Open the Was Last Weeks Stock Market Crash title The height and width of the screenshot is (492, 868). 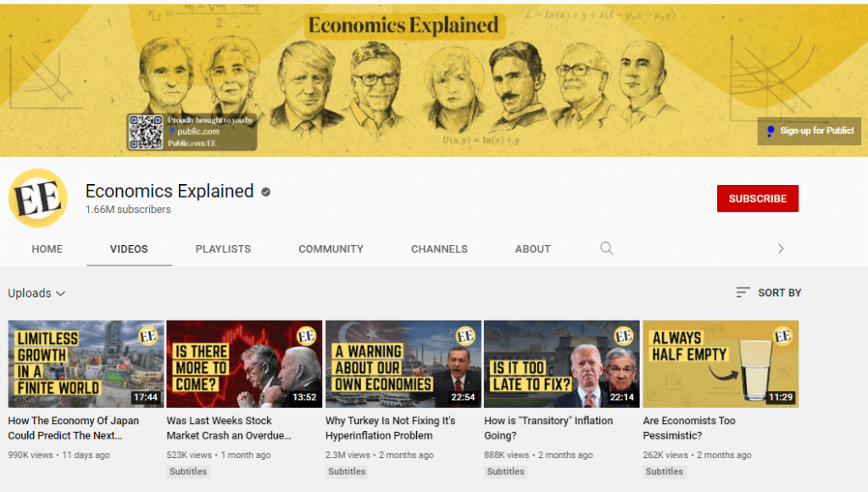click(x=229, y=428)
